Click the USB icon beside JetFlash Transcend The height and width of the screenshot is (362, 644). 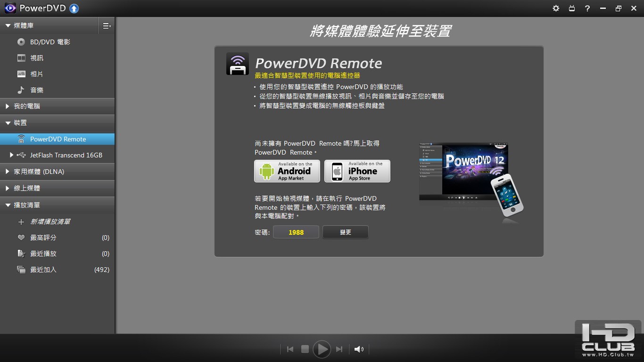(x=21, y=155)
